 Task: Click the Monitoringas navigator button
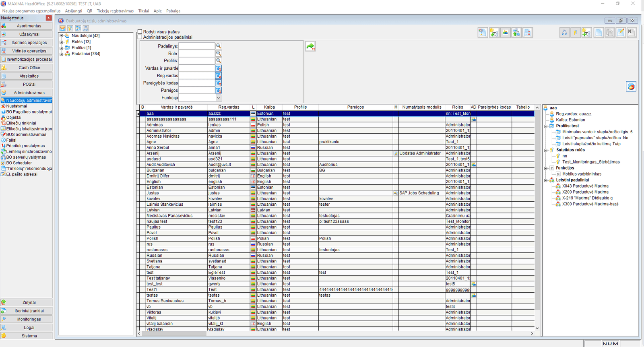tap(29, 319)
